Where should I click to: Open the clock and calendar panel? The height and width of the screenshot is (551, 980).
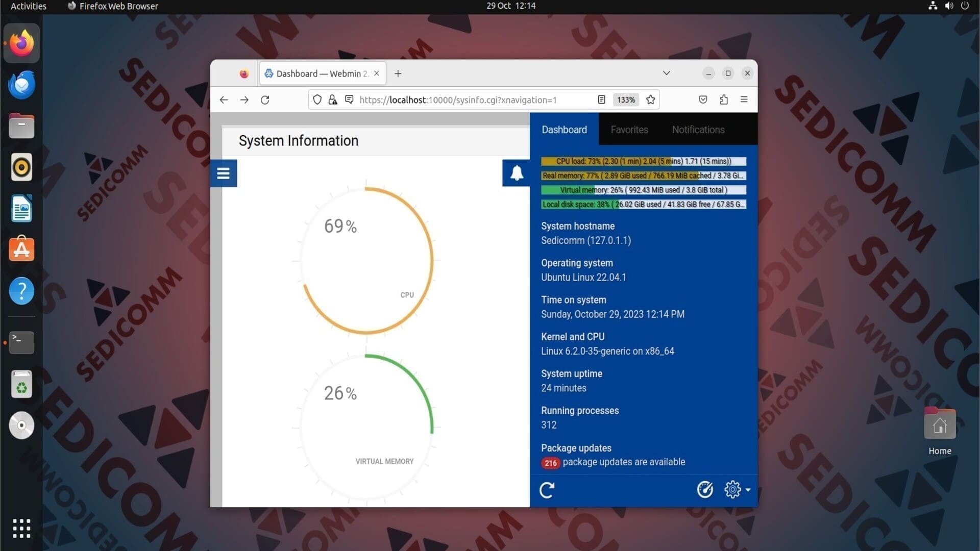tap(511, 6)
